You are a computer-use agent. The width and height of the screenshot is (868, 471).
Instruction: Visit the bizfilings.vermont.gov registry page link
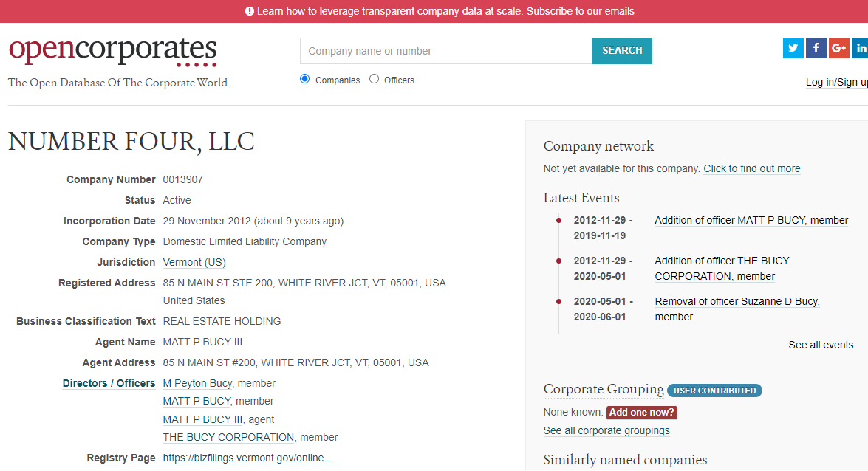coord(247,458)
